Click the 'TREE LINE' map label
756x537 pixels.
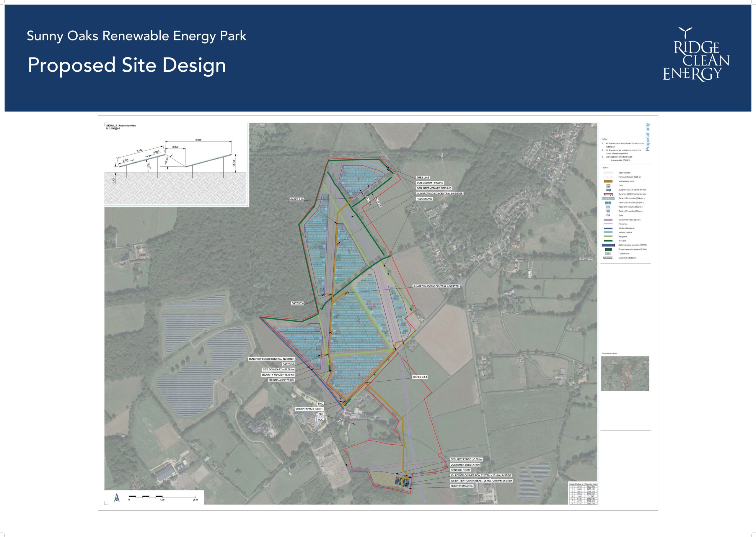click(423, 178)
